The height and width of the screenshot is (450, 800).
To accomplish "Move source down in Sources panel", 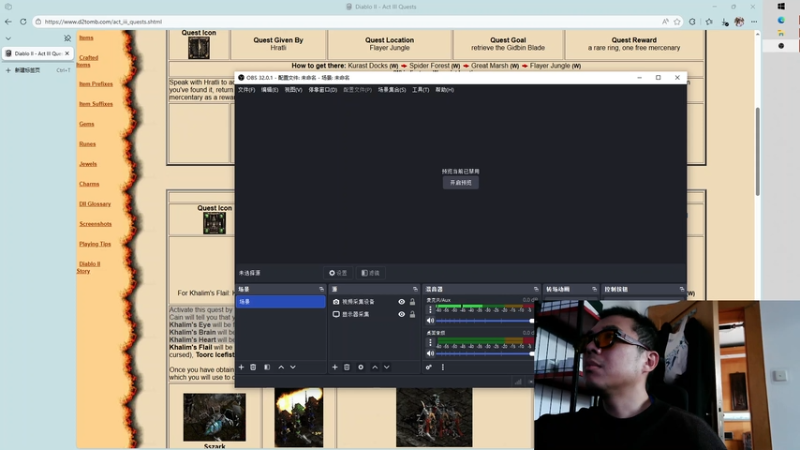I will tap(387, 367).
